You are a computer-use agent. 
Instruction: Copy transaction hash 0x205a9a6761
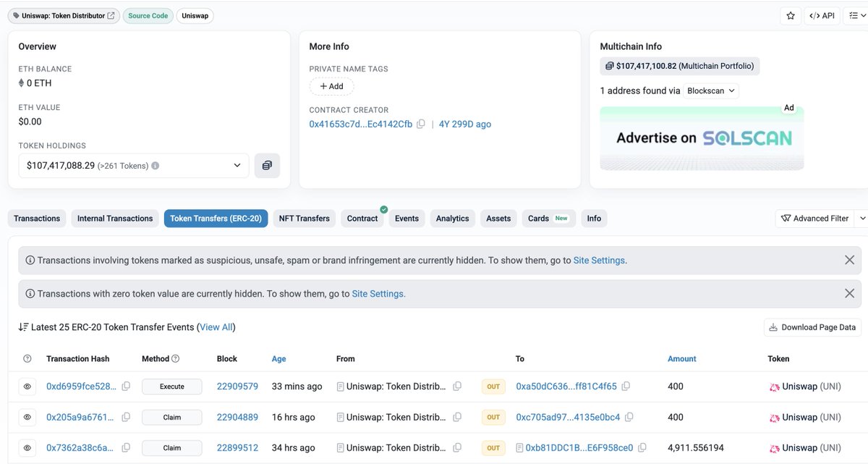126,418
